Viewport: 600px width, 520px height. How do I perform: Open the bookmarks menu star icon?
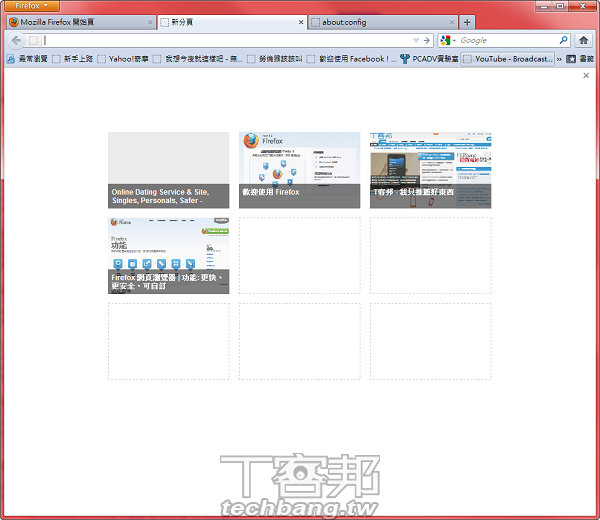coord(571,59)
